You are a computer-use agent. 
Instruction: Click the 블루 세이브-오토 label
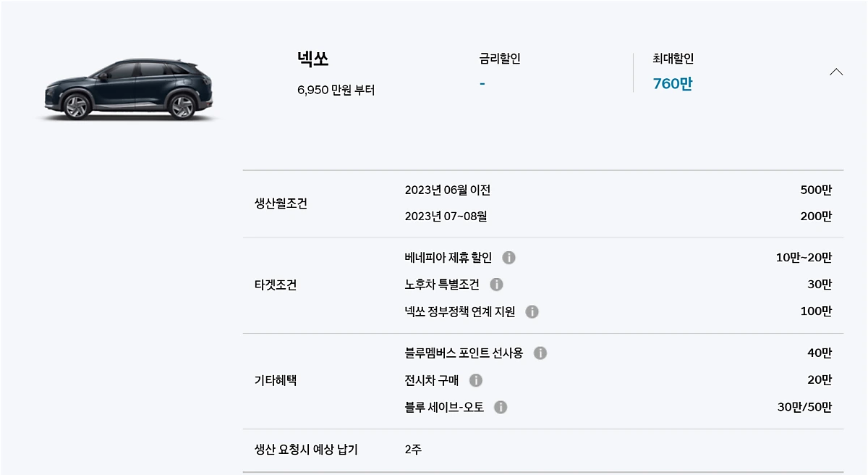click(444, 407)
